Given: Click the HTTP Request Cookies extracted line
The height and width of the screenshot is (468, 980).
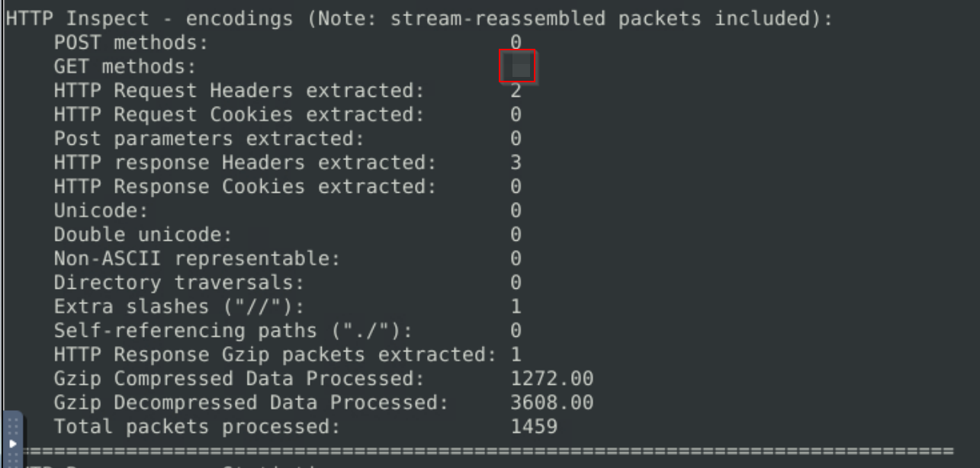Looking at the screenshot, I should [288, 114].
